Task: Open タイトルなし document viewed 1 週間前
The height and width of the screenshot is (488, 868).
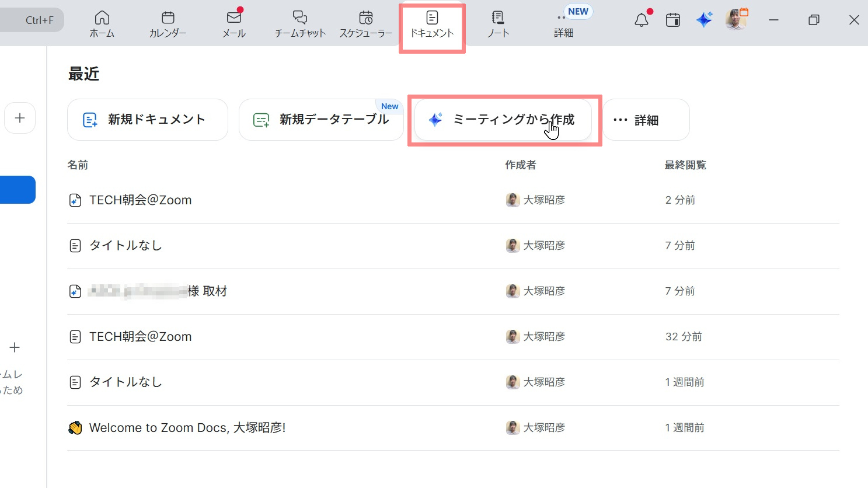Action: 453,382
